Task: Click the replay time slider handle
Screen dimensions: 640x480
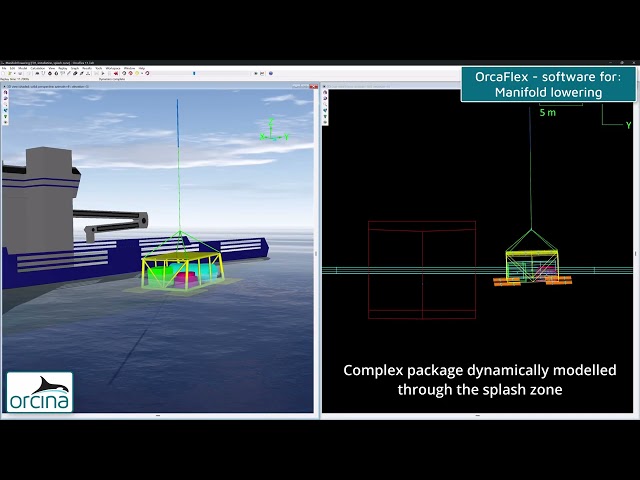Action: coord(194,73)
